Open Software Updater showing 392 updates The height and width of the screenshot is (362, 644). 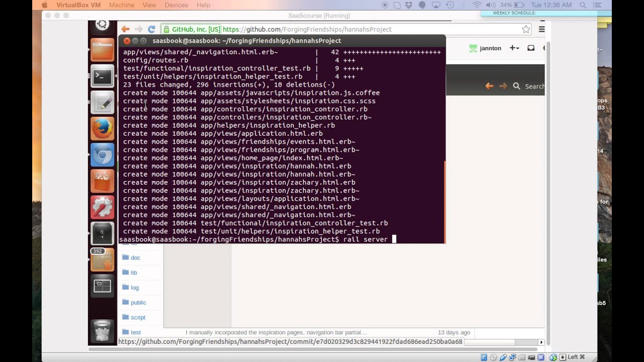102,260
